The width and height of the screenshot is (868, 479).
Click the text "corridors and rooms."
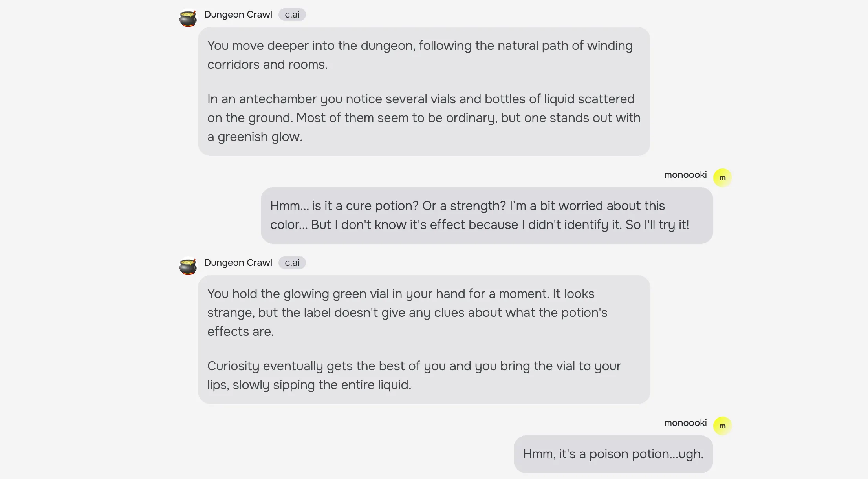tap(267, 65)
